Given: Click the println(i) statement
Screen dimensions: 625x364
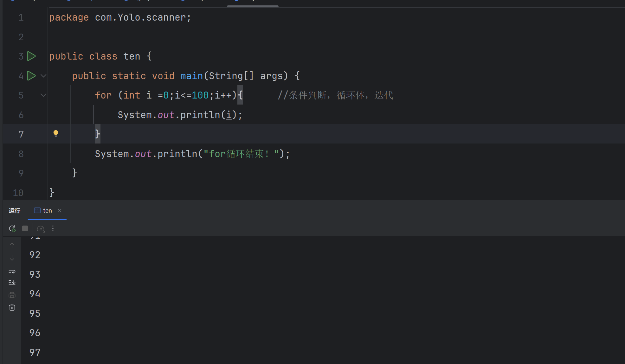Looking at the screenshot, I should pos(180,115).
